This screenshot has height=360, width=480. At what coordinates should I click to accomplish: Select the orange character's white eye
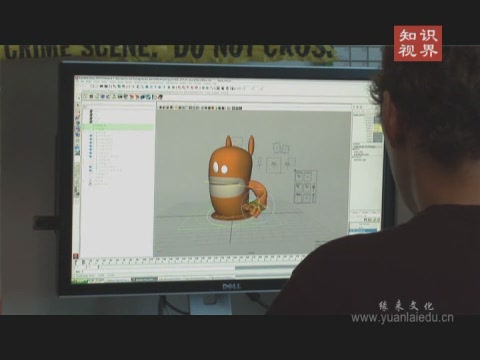(x=216, y=167)
